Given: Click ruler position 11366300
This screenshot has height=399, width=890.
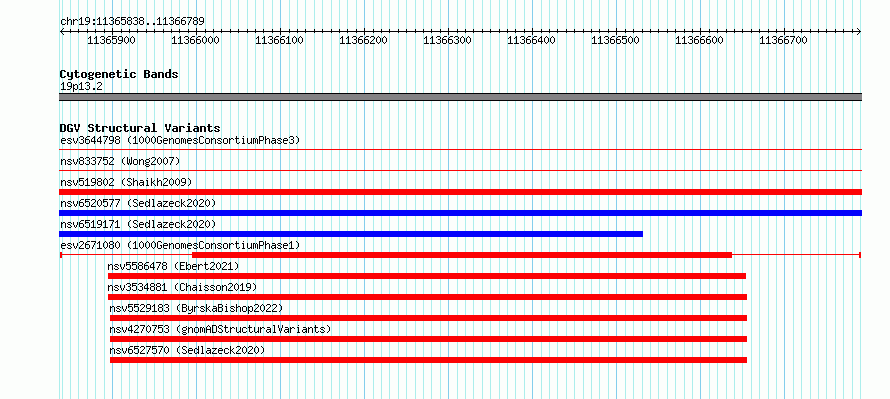Looking at the screenshot, I should (x=448, y=40).
